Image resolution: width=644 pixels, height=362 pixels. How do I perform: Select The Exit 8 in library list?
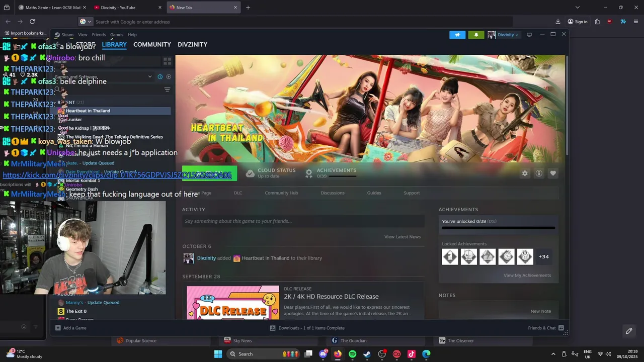point(76,311)
